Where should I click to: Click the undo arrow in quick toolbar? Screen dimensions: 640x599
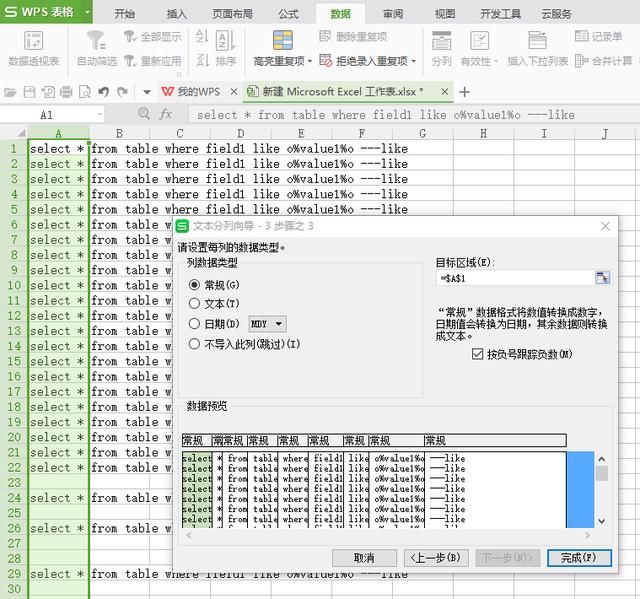[x=104, y=92]
